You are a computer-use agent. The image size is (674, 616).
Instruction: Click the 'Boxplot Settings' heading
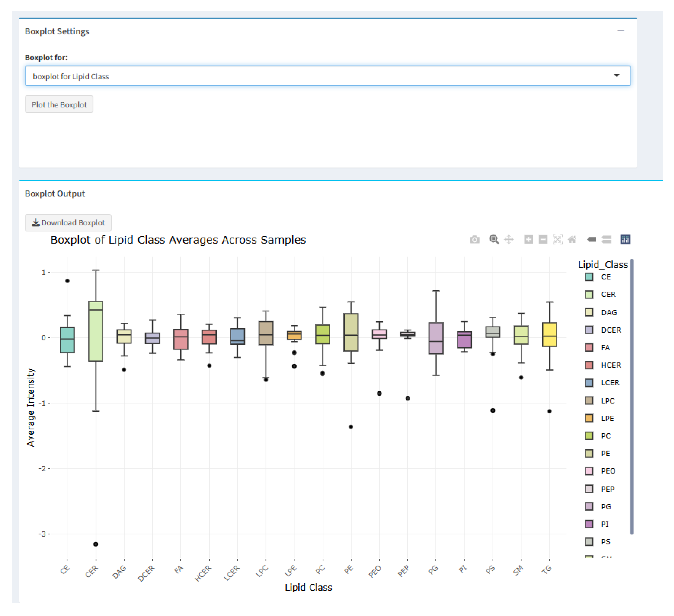[57, 31]
